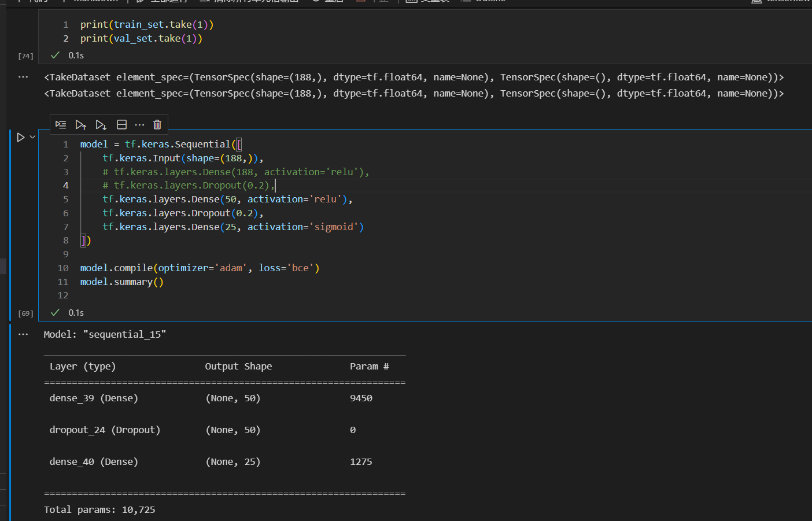Click the first TakeDataset output line

[414, 77]
